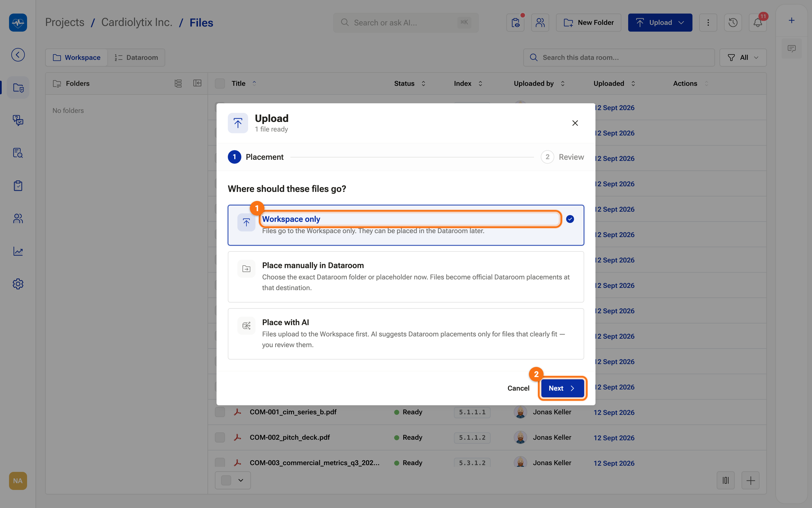The image size is (812, 508).
Task: Click the Next button
Action: tap(563, 388)
